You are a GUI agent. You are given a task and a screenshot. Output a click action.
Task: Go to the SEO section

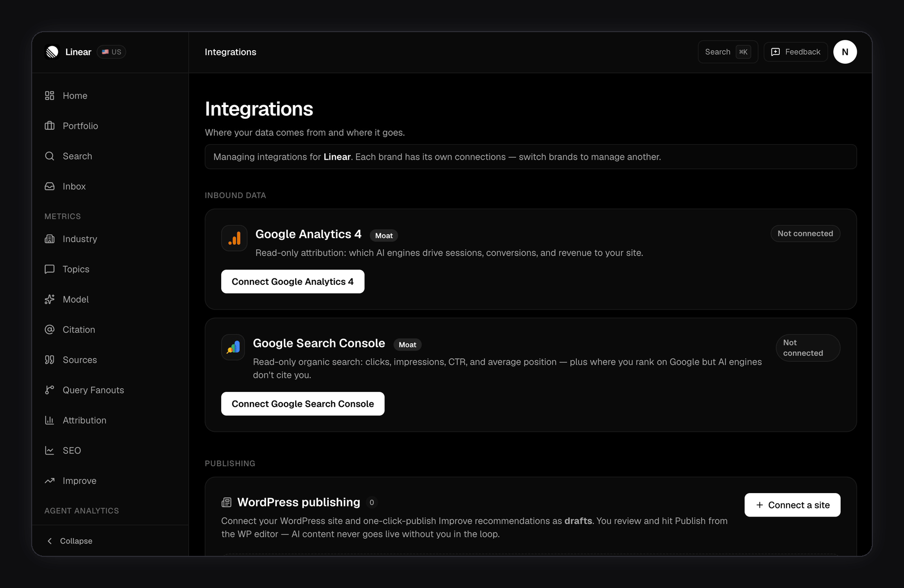tap(110, 450)
